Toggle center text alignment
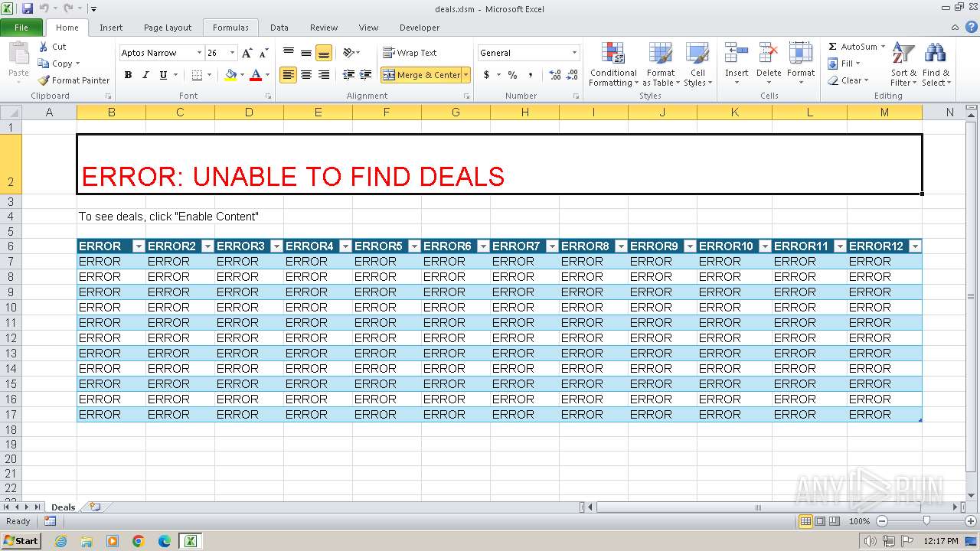The image size is (980, 551). point(306,75)
